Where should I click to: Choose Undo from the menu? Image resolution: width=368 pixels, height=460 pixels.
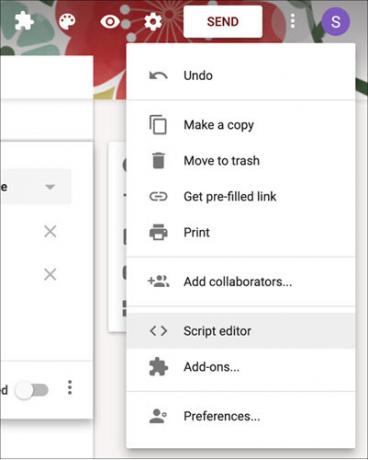coord(241,76)
